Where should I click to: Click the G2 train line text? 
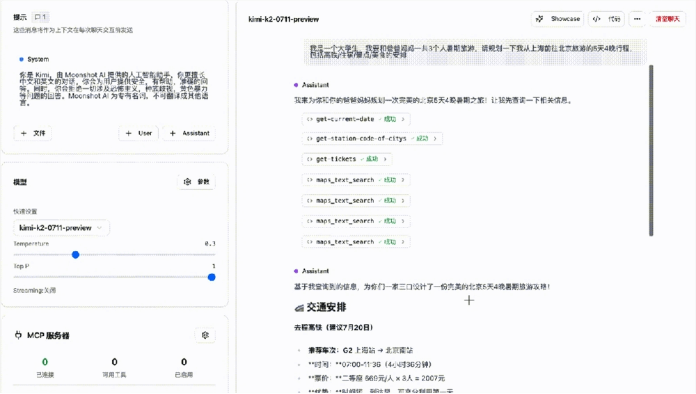click(x=360, y=350)
